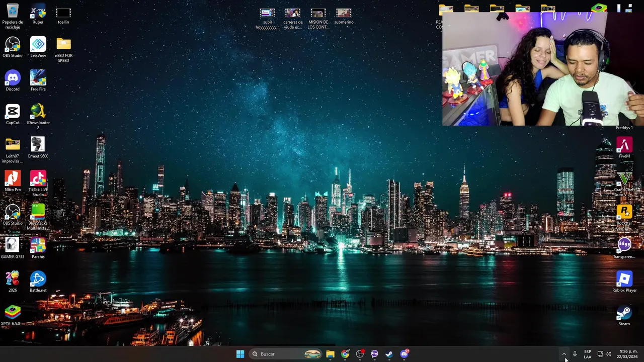Select the submarino video file
This screenshot has width=644, height=362.
coord(344,16)
